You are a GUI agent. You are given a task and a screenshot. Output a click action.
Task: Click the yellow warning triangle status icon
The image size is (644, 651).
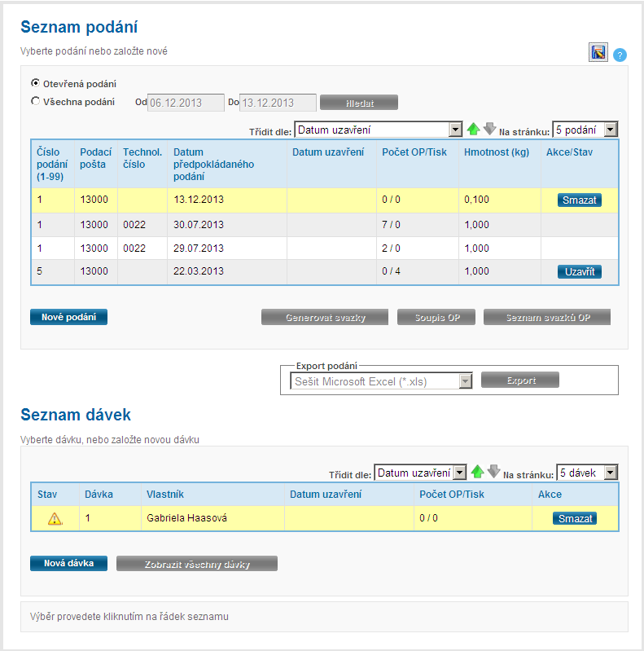click(56, 518)
